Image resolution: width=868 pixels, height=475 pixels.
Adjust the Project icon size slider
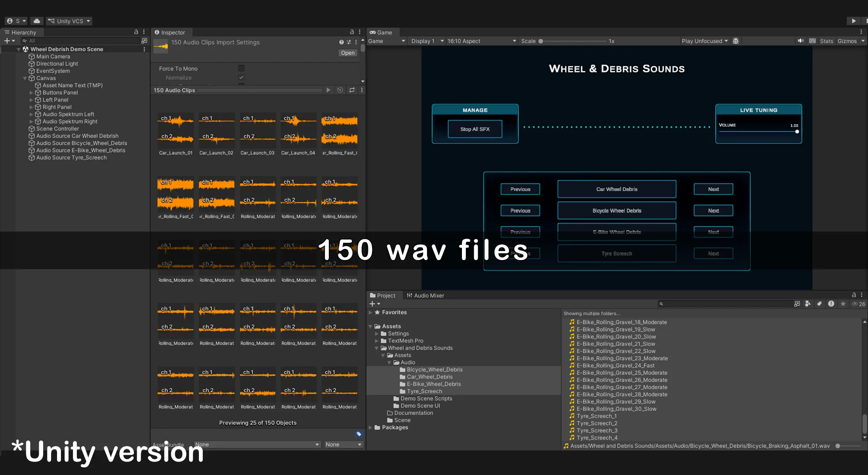(849, 446)
